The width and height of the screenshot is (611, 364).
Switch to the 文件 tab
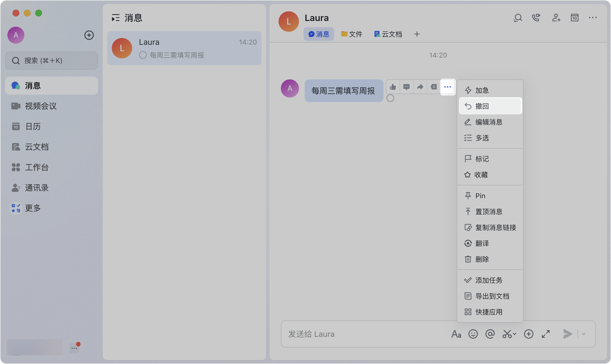pos(352,34)
